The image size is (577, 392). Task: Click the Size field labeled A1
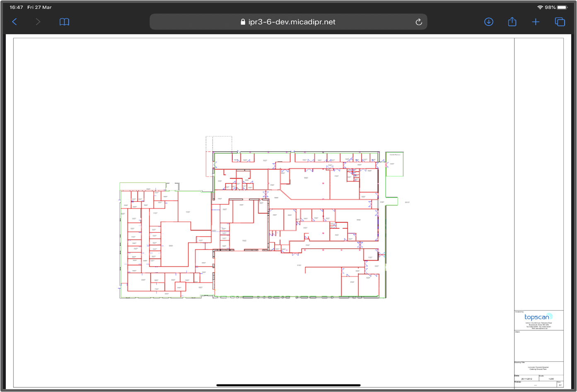click(x=560, y=385)
